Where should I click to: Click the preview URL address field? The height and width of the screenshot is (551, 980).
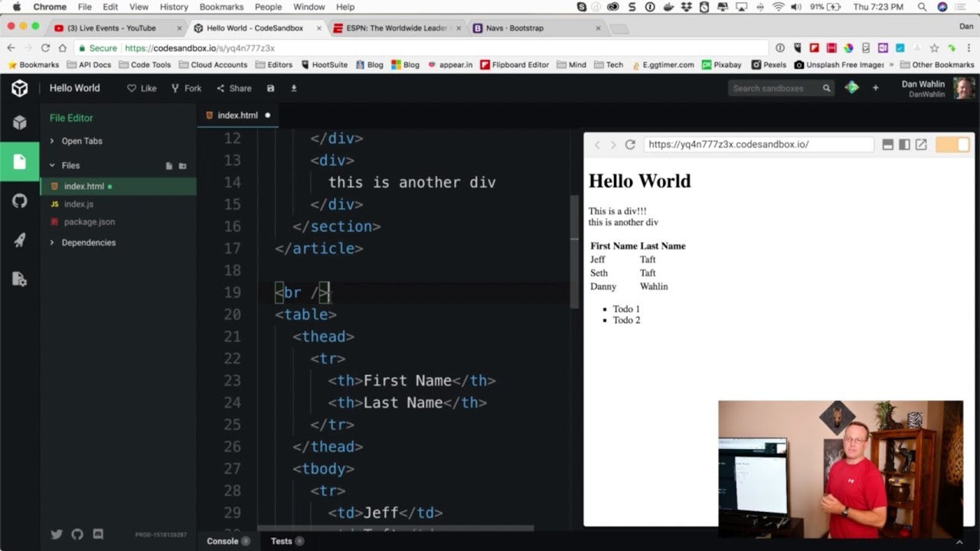(759, 145)
